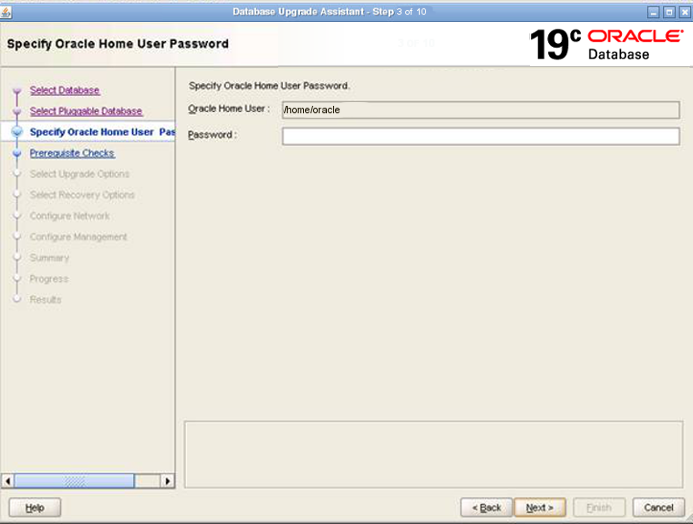Go to Select Pluggable Database step
693x524 pixels.
click(x=86, y=111)
